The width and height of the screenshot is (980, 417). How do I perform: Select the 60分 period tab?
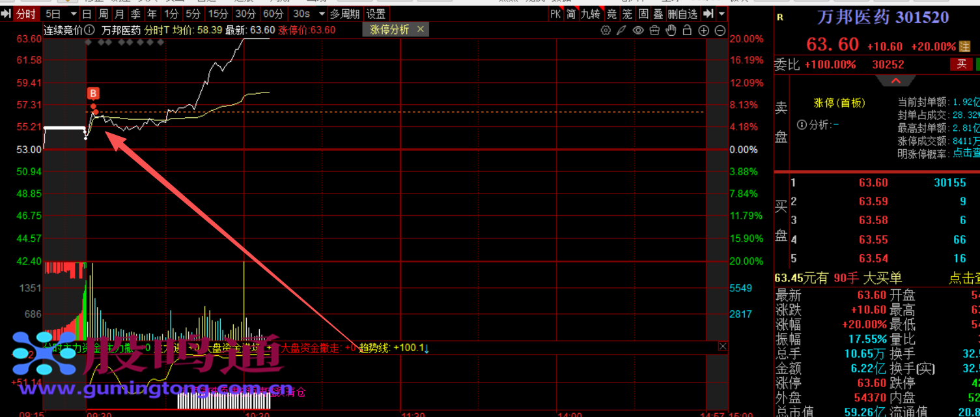[x=273, y=14]
